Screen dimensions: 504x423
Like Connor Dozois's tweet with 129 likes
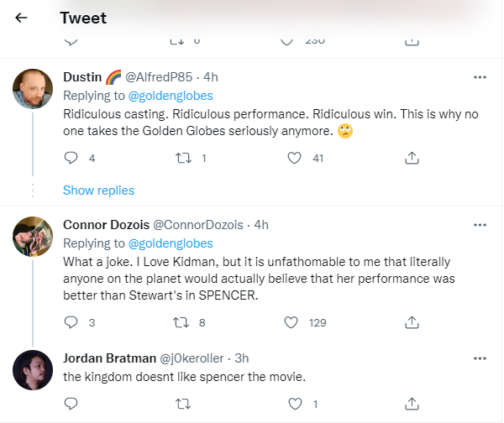(x=291, y=321)
